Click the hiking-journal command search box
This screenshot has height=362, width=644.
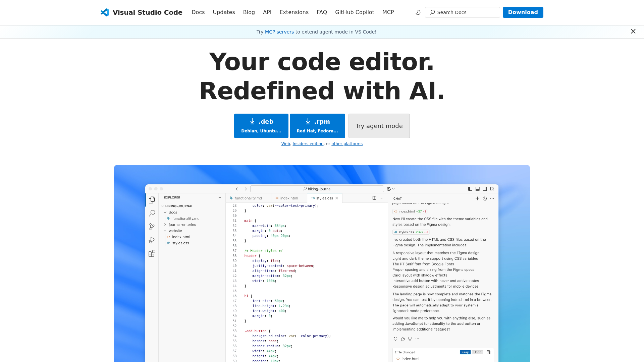[317, 189]
